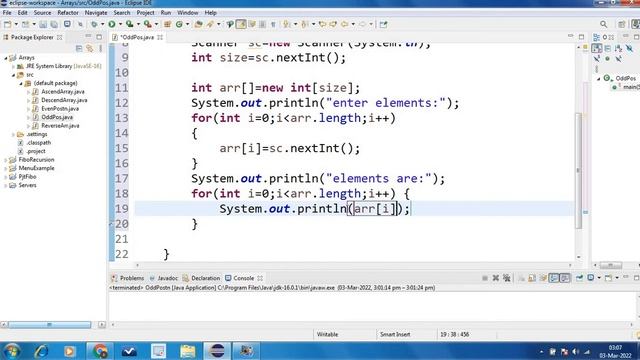Select DescendArray.java in Package Explorer
This screenshot has height=360, width=640.
[x=64, y=100]
